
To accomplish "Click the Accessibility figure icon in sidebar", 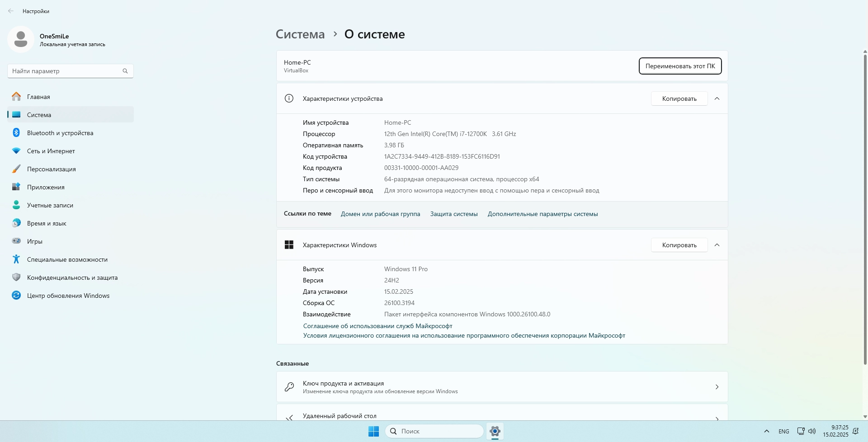I will 16,259.
